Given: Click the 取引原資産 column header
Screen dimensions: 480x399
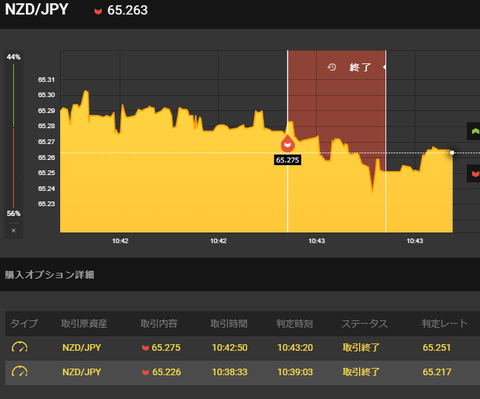Looking at the screenshot, I should [x=84, y=323].
